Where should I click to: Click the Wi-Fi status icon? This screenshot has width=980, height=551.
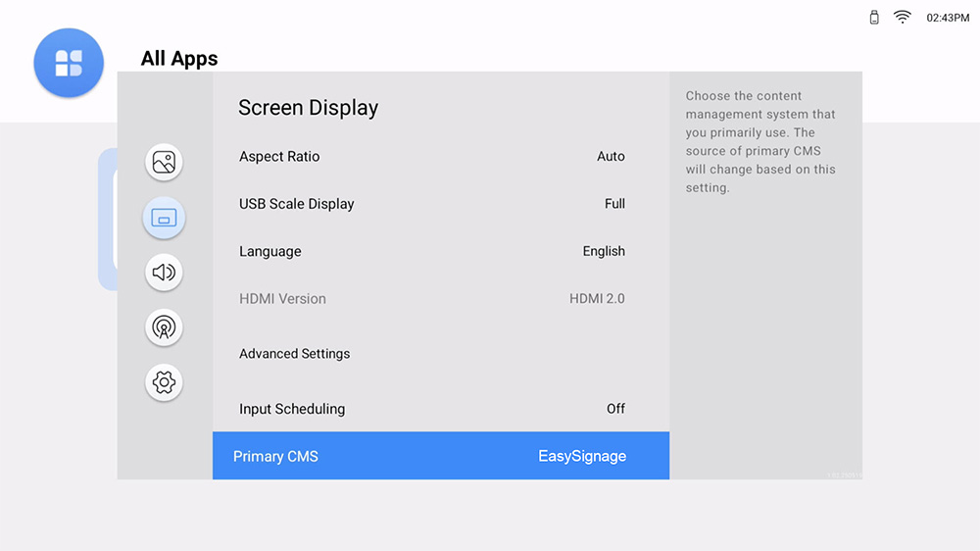click(902, 18)
